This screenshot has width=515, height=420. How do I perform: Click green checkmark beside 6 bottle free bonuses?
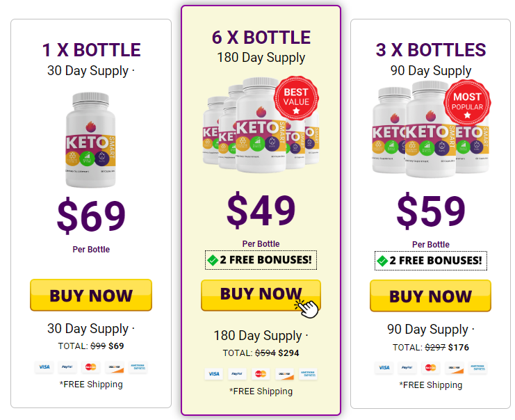(x=213, y=260)
